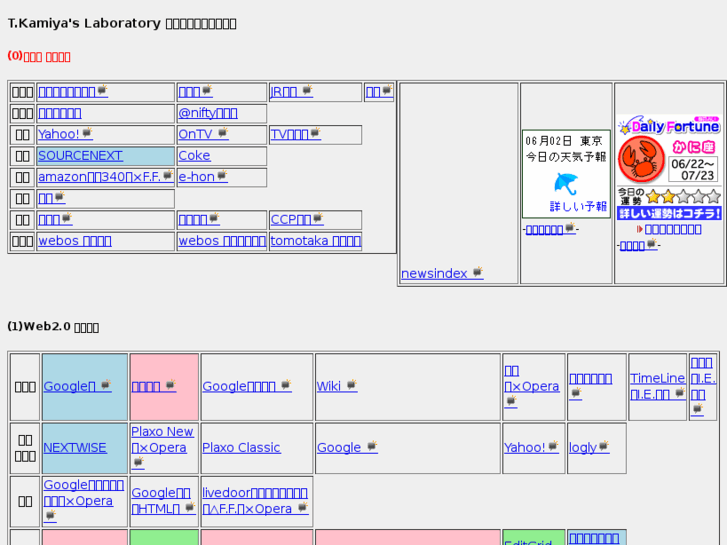Click the blue detailed fortune button

(670, 213)
